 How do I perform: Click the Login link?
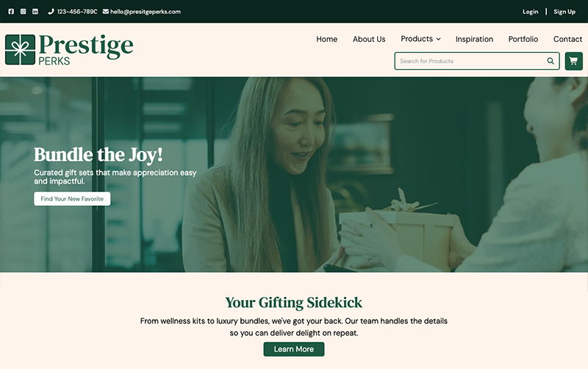pos(530,12)
